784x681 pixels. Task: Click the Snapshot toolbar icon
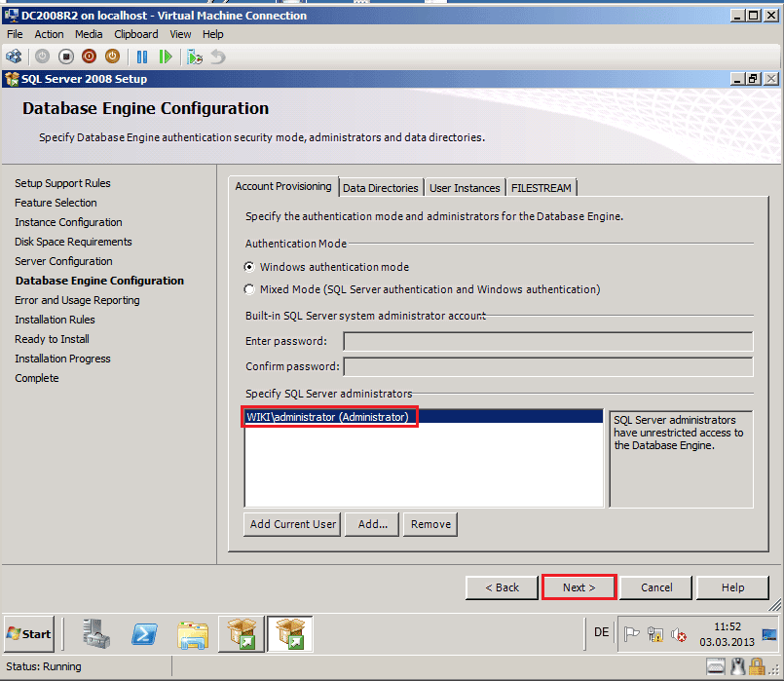(x=195, y=57)
